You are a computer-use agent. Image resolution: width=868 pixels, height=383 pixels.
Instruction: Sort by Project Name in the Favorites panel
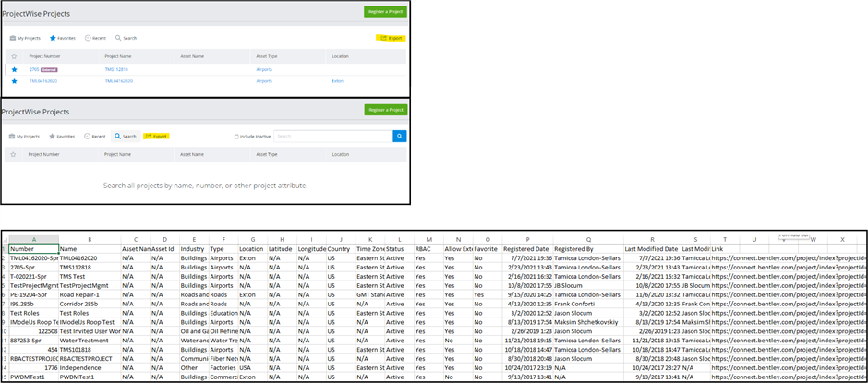pos(118,56)
